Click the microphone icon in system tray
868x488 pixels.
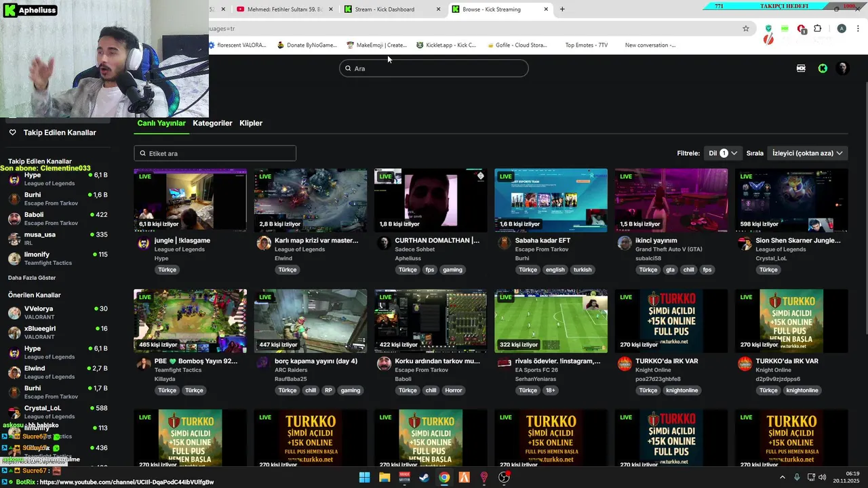pyautogui.click(x=797, y=477)
